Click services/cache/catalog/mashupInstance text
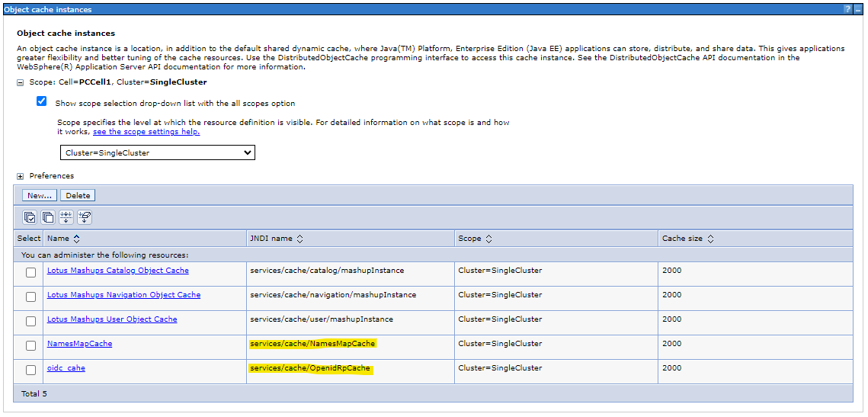 point(327,270)
